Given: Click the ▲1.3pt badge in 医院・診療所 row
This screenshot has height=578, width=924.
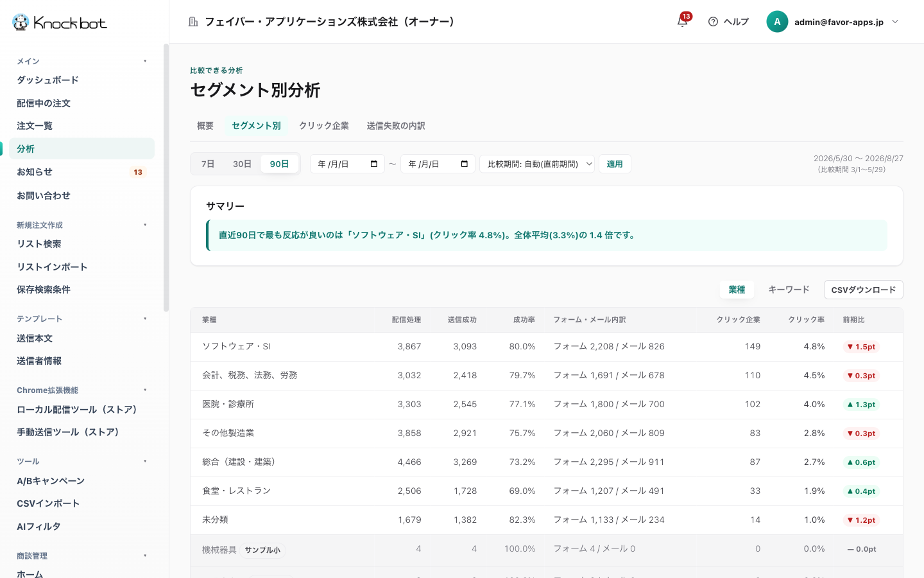Looking at the screenshot, I should (x=861, y=405).
